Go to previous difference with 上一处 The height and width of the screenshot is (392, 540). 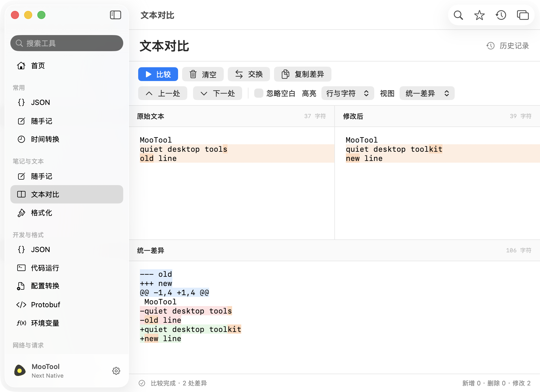163,93
